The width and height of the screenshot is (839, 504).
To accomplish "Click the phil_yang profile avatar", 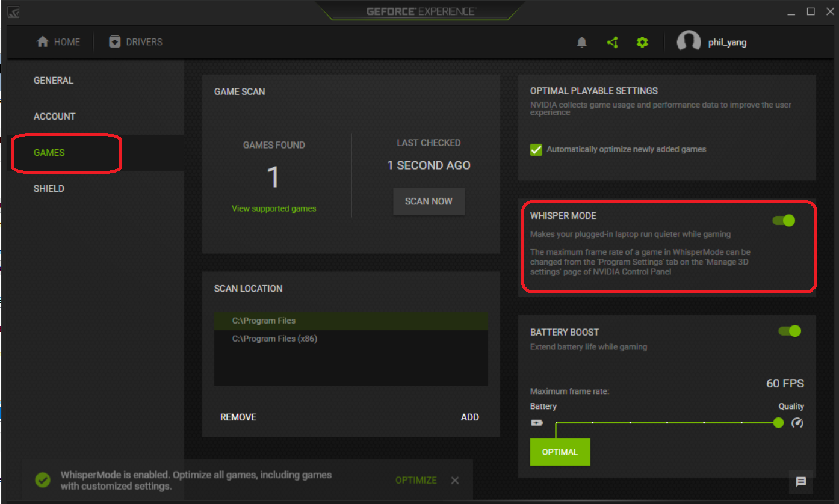I will point(689,42).
